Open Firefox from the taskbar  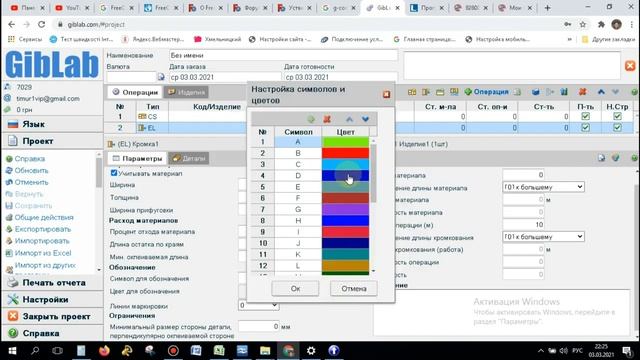pos(104,351)
